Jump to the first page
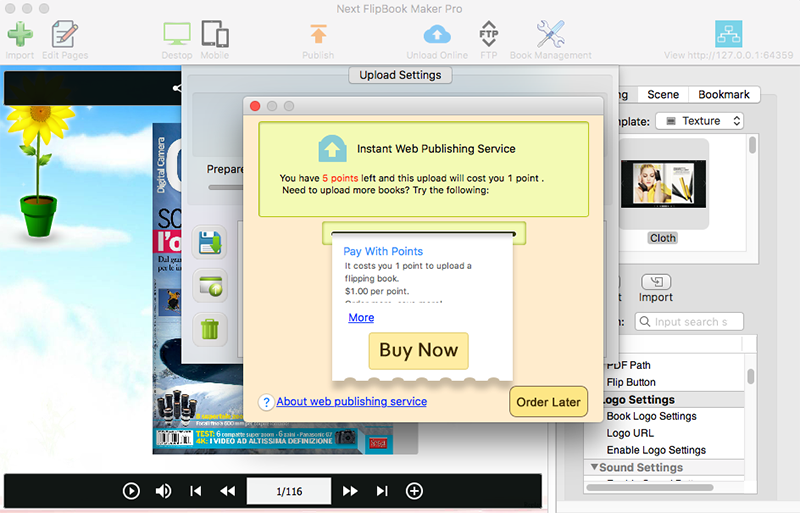The height and width of the screenshot is (513, 800). point(195,491)
